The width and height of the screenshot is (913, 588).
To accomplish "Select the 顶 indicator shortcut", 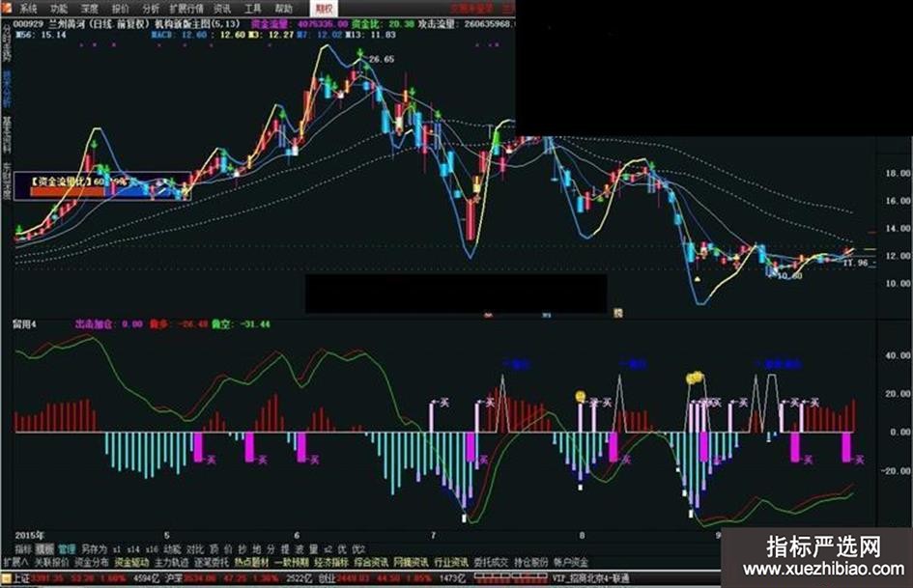I will [214, 549].
